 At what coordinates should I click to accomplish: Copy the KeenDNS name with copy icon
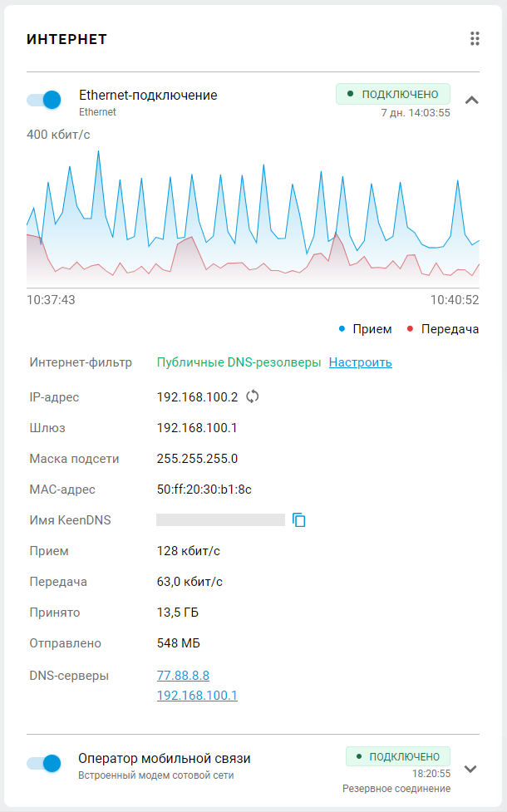tap(299, 520)
